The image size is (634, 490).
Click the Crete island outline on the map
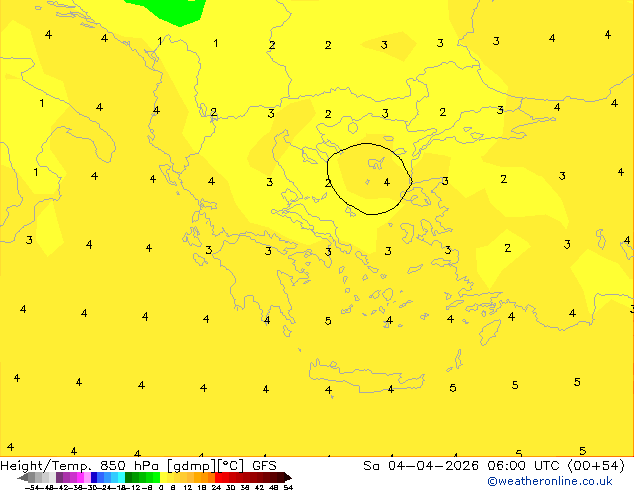click(x=366, y=376)
